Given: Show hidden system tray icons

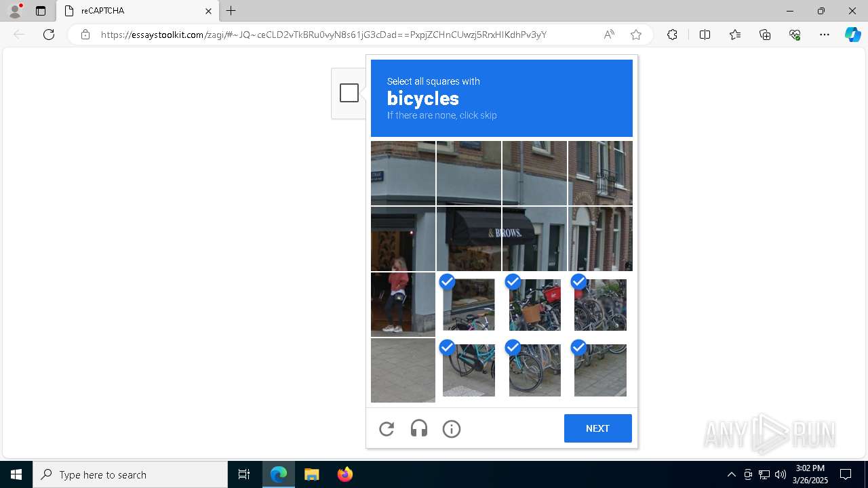Looking at the screenshot, I should click(x=731, y=474).
